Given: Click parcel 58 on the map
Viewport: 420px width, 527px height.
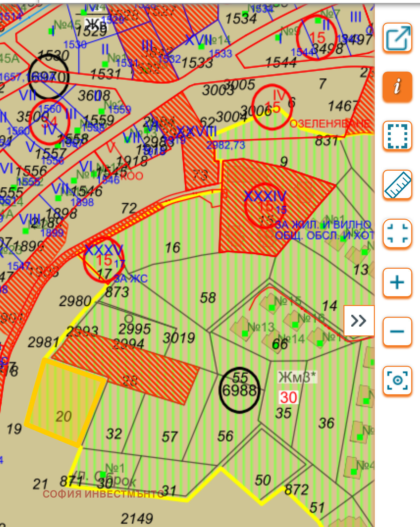Looking at the screenshot, I should point(208,298).
